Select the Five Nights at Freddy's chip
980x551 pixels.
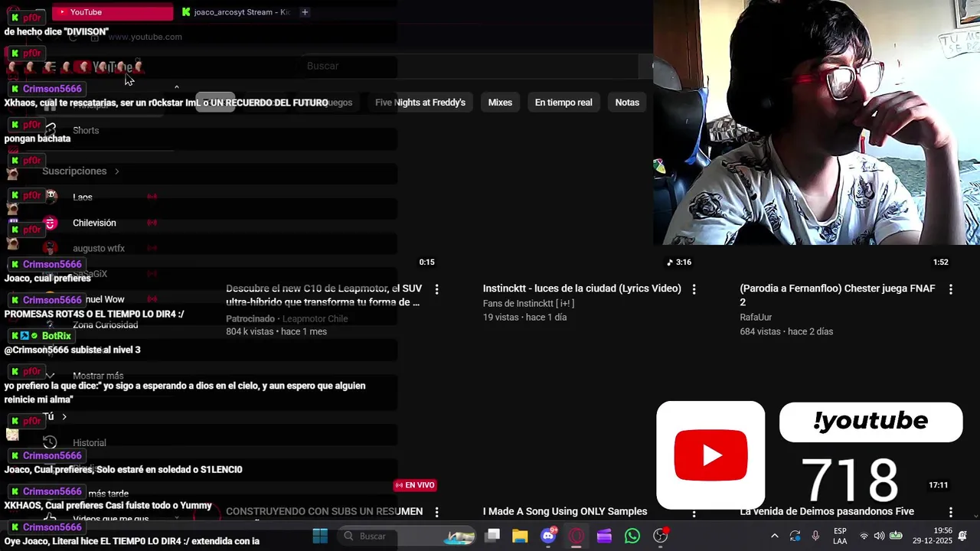pyautogui.click(x=420, y=103)
